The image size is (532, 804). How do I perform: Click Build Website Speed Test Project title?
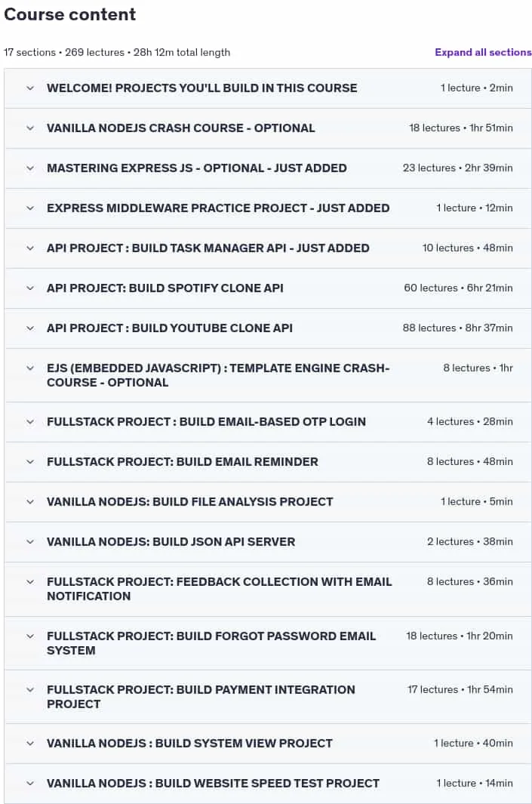213,784
